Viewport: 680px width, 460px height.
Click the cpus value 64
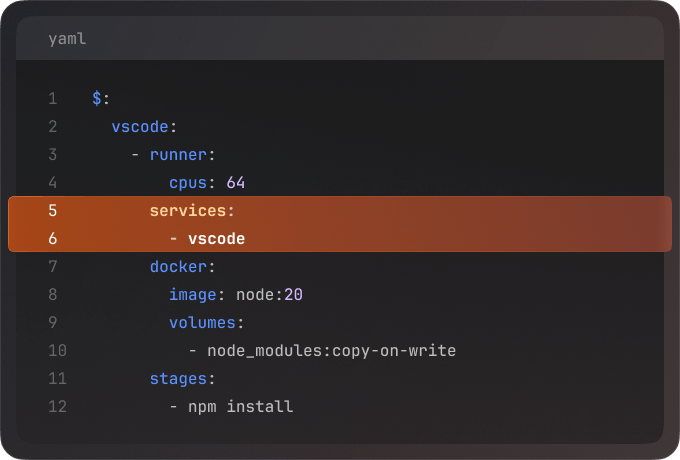coord(236,183)
